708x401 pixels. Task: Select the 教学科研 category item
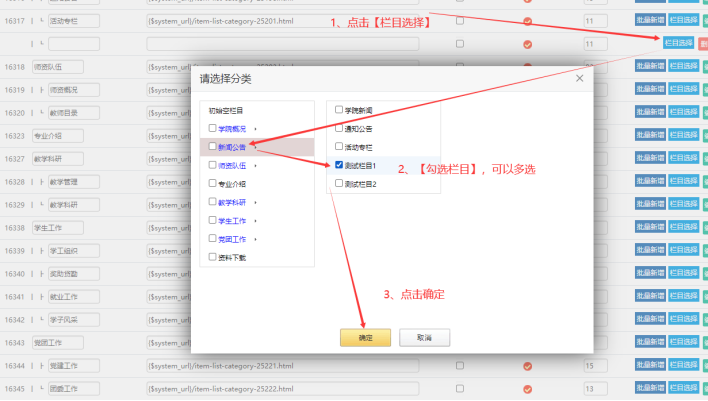click(232, 202)
